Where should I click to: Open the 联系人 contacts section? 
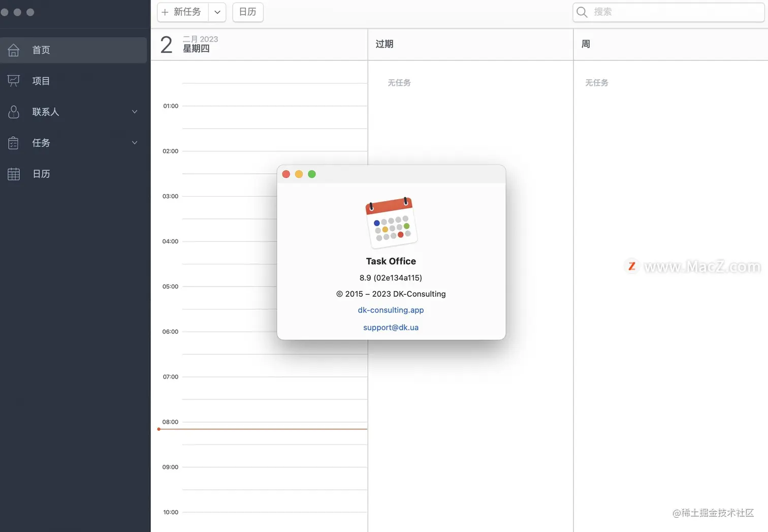click(x=74, y=112)
